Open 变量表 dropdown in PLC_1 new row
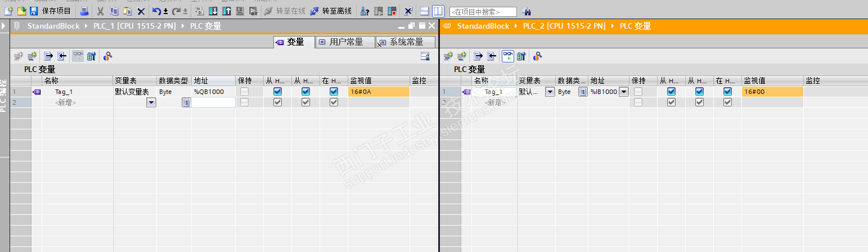Viewport: 868px width, 252px height. (151, 102)
